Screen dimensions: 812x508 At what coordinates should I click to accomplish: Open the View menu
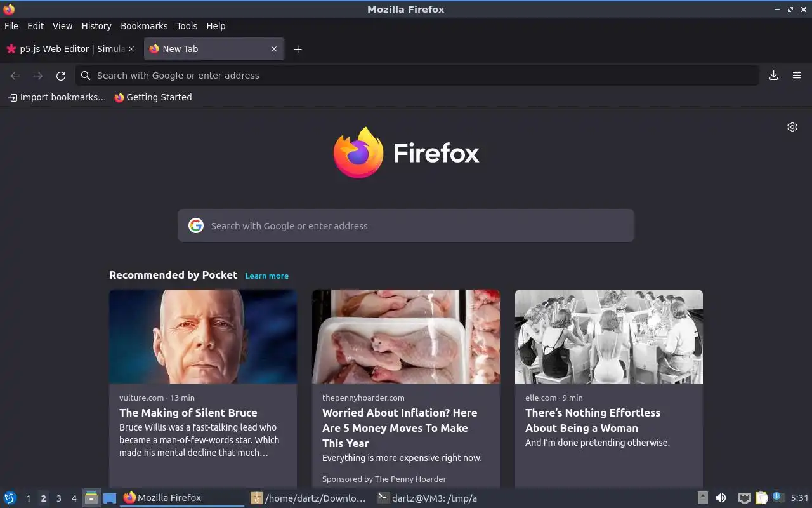(62, 26)
